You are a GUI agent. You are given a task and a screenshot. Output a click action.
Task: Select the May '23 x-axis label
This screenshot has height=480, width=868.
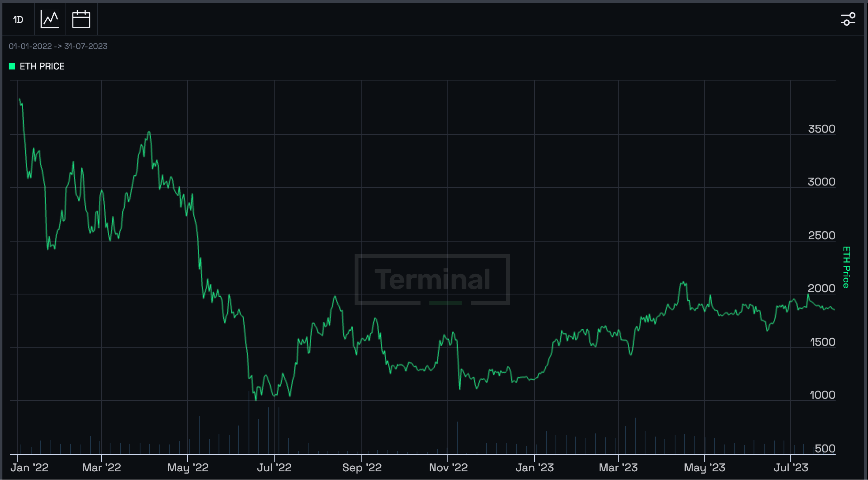(x=705, y=468)
